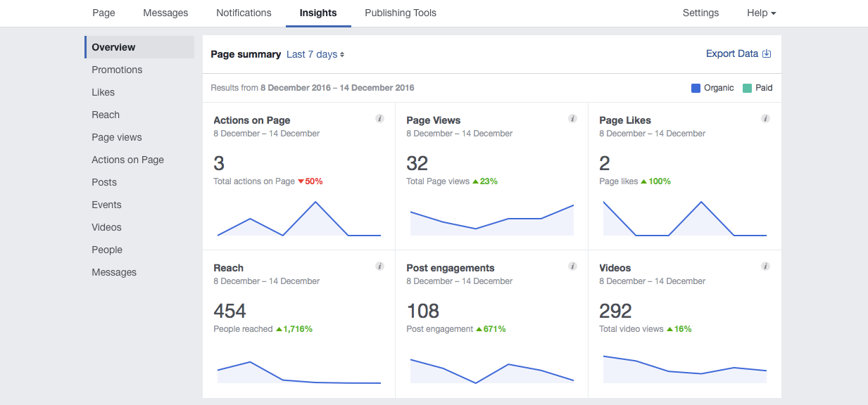This screenshot has height=405, width=868.
Task: Open the Page Views card title
Action: [x=434, y=120]
